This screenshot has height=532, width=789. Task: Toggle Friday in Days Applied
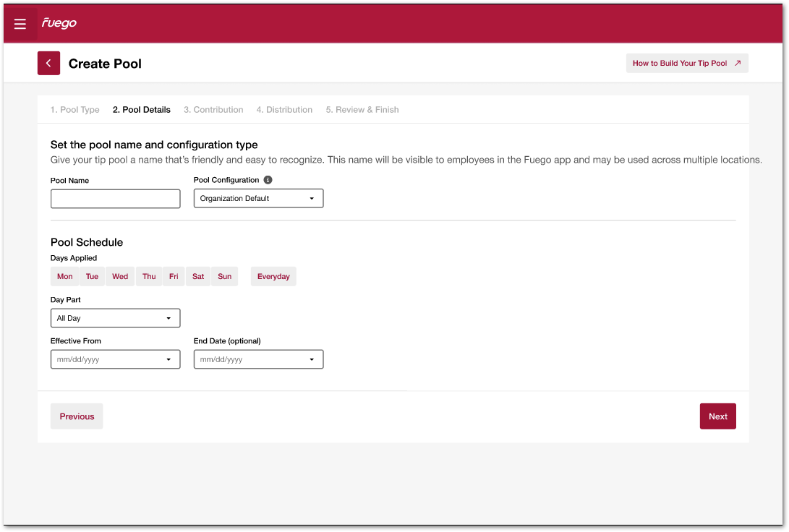(174, 276)
